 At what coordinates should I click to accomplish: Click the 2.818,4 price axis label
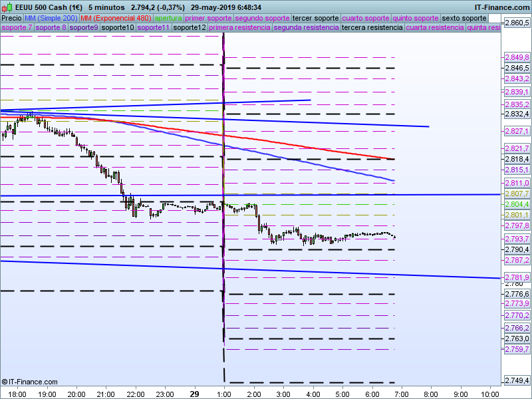(517, 159)
